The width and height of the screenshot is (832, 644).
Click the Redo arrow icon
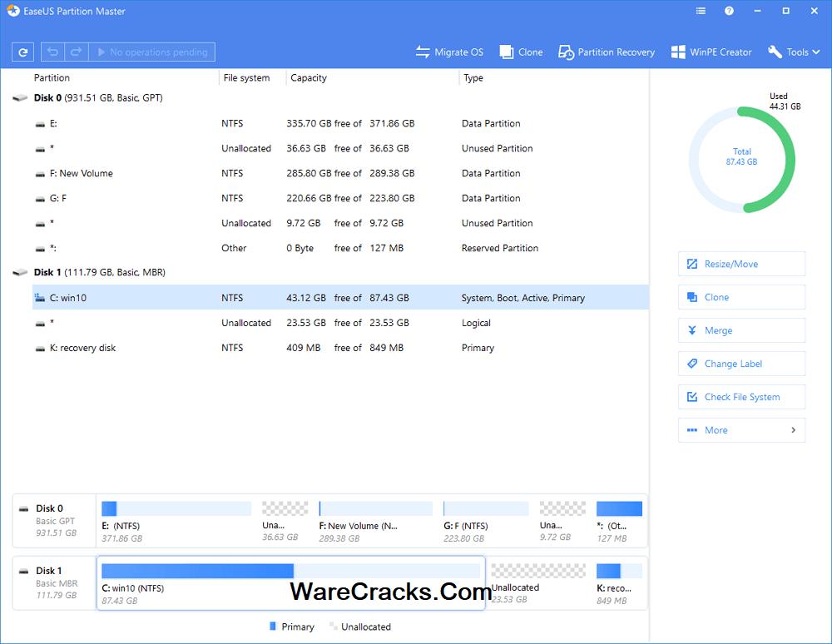[76, 52]
